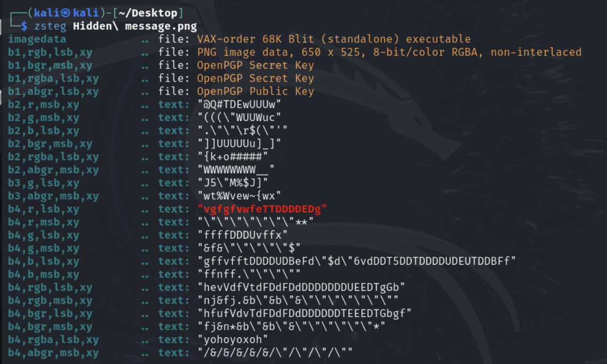Click the 'b1,rgb,lsb,xy' channel label

[x=50, y=52]
